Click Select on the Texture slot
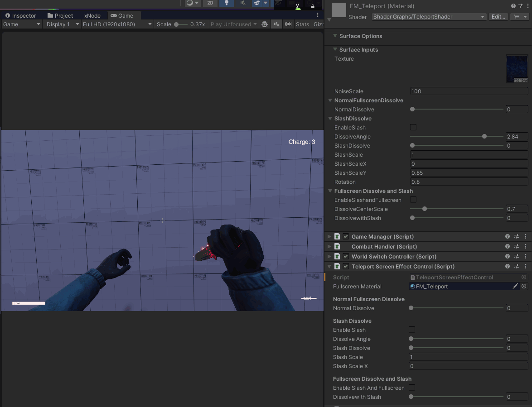532x407 pixels. pos(520,80)
